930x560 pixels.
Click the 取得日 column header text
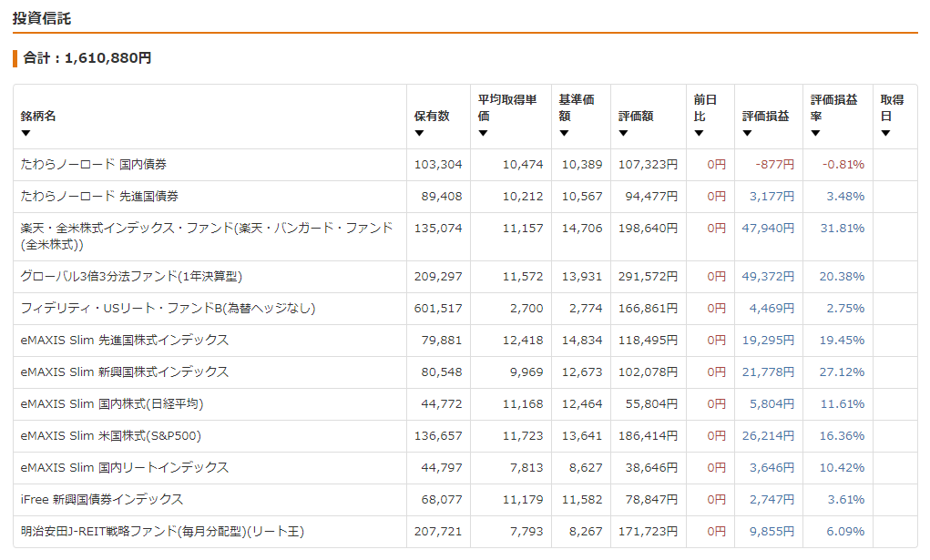click(x=892, y=108)
